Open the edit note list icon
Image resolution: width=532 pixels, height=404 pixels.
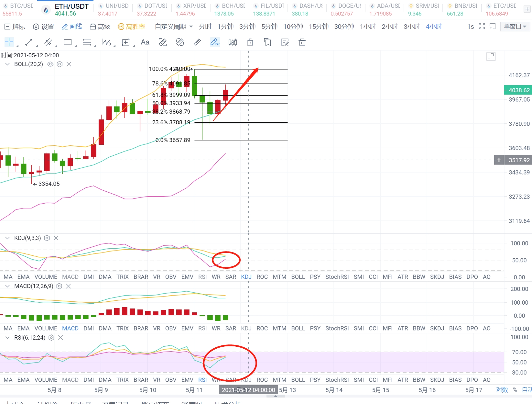pos(285,42)
